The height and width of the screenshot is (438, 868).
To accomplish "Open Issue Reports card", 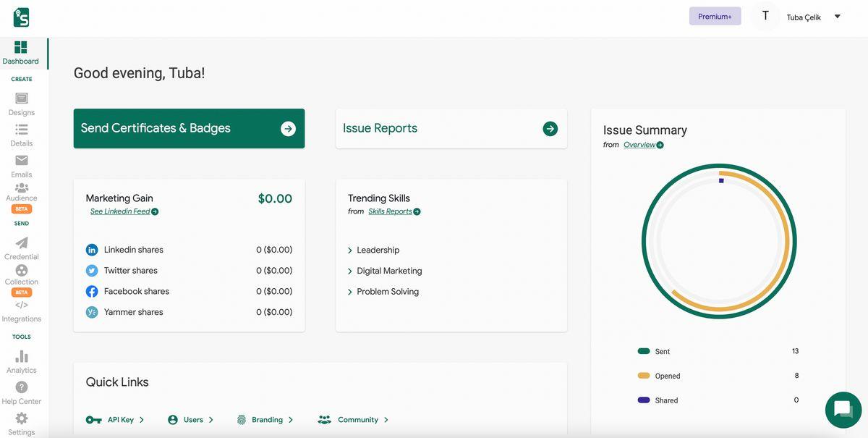I will coord(451,129).
